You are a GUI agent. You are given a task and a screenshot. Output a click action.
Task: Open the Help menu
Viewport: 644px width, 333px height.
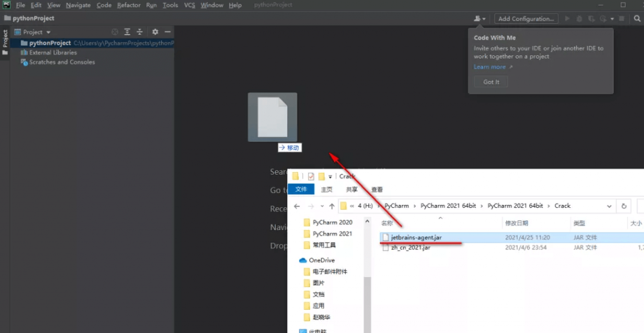click(x=235, y=5)
